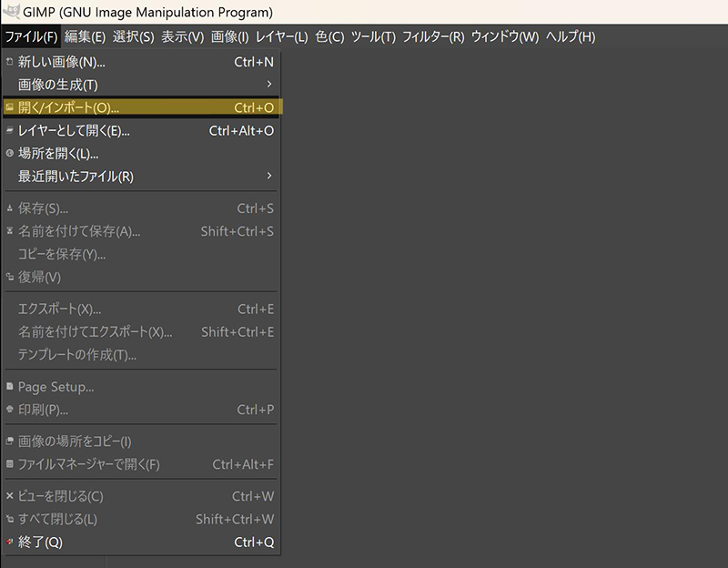Click the globe icon beside 場所を開く(L)
728x568 pixels.
click(x=9, y=154)
